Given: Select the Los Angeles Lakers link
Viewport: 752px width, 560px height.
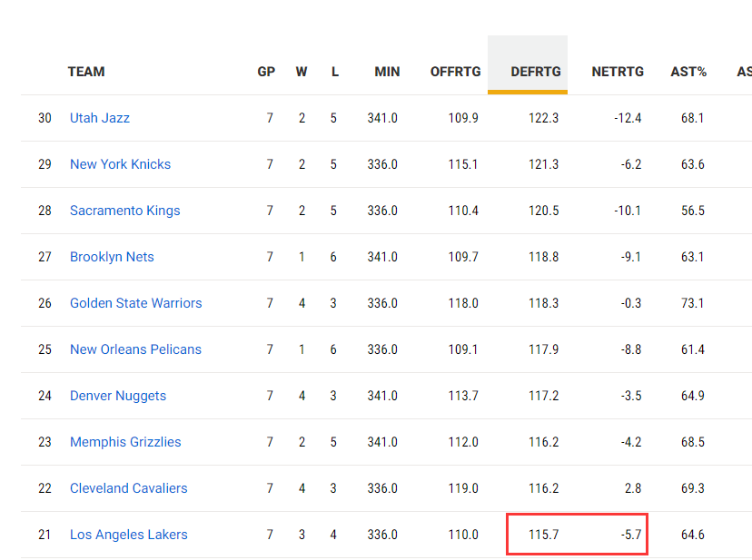Looking at the screenshot, I should (x=128, y=535).
